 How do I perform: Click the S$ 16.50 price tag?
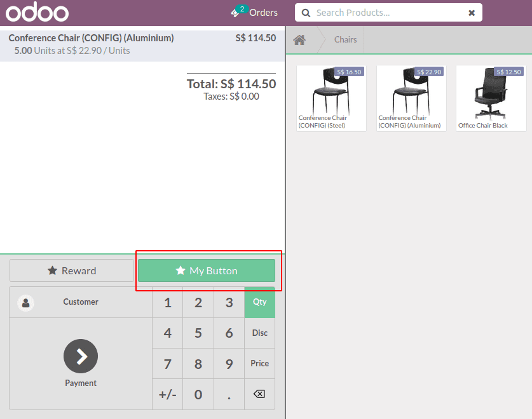[x=349, y=72]
